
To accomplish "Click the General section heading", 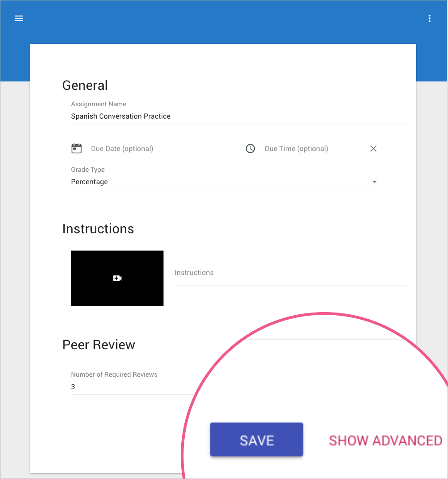I will tap(85, 85).
